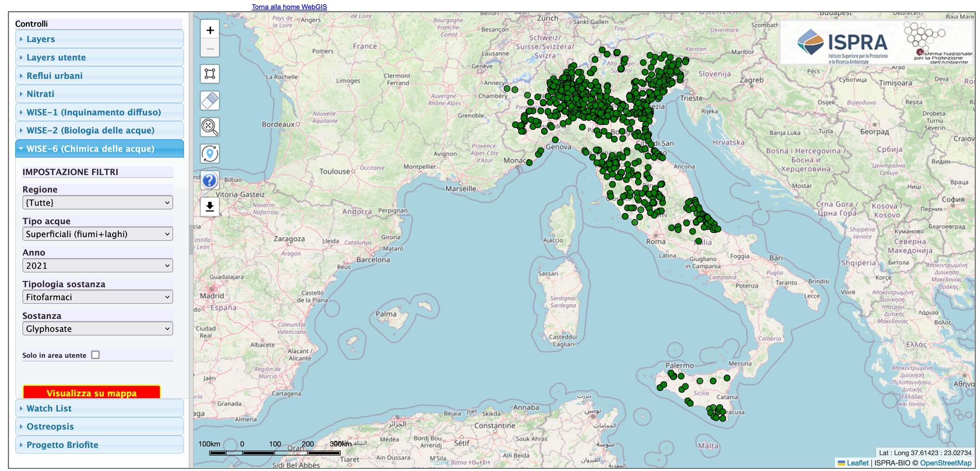The width and height of the screenshot is (980, 471).
Task: Click the Zagreb label on the map
Action: click(x=751, y=80)
